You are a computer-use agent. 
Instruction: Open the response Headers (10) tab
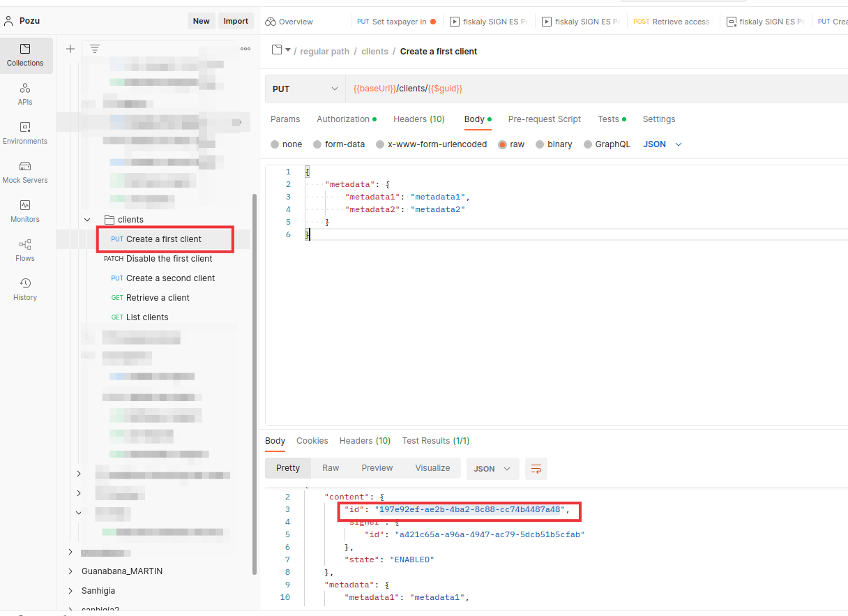[365, 441]
